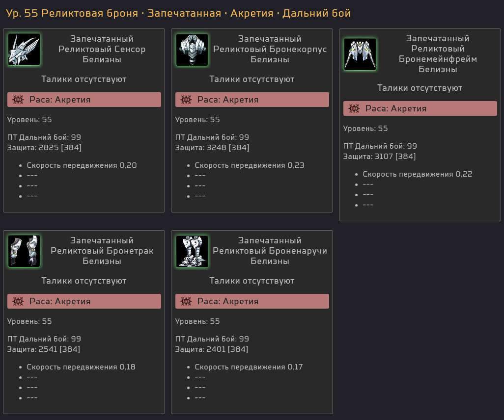This screenshot has width=504, height=420.
Task: Click Защита: 2541 [384] value
Action: [44, 349]
